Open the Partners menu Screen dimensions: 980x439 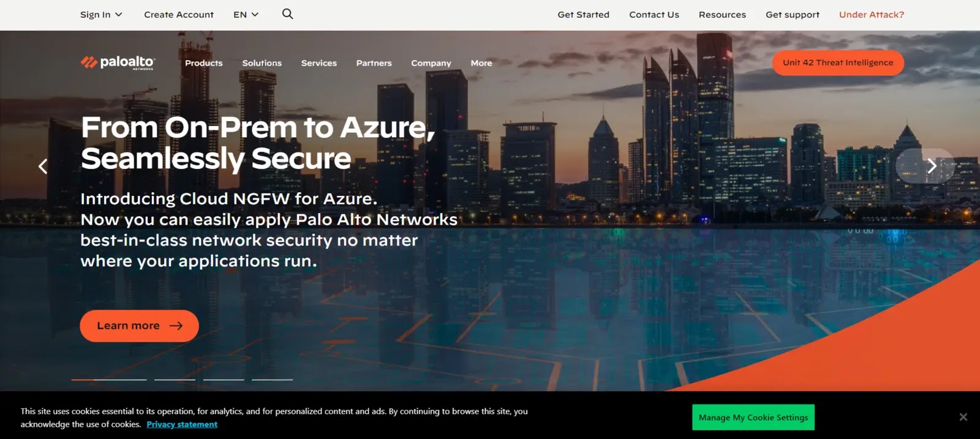pyautogui.click(x=374, y=63)
